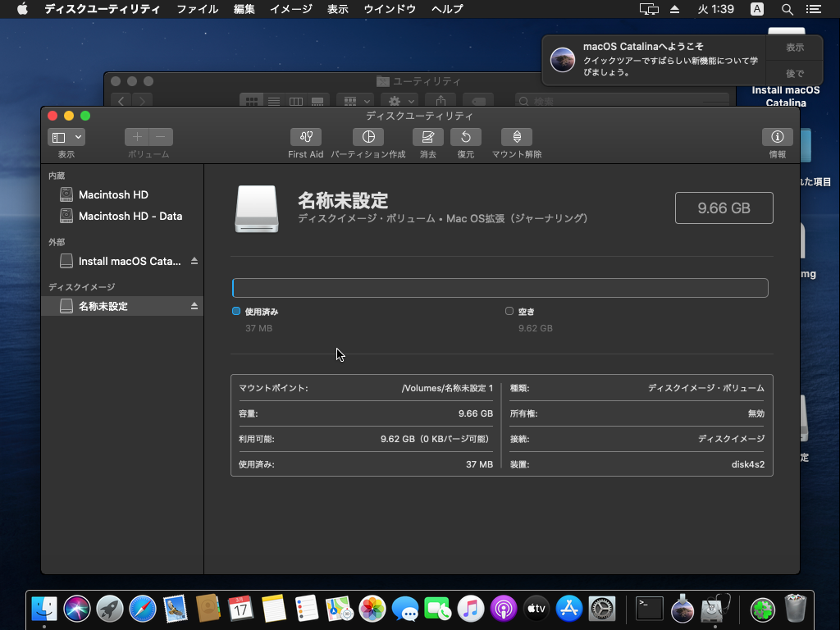Click the disk usage bar
The image size is (840, 630).
(x=500, y=288)
